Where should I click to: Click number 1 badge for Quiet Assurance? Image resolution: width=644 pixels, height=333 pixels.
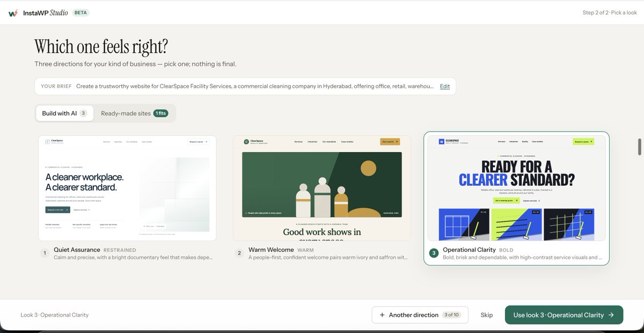(x=45, y=253)
